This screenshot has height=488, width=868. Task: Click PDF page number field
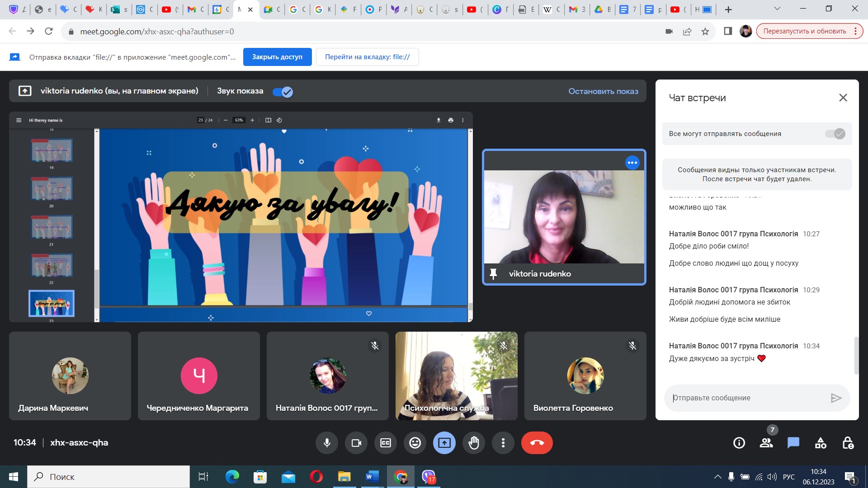(x=200, y=120)
